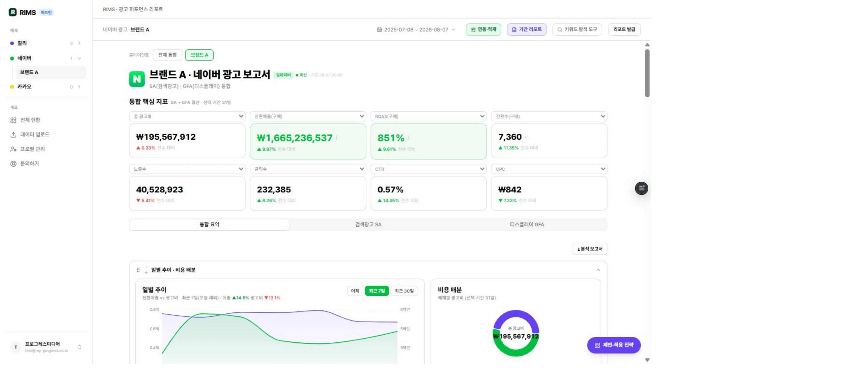The height and width of the screenshot is (368, 868).
Task: Click the yellow dot beside 카카오
Action: 12,87
